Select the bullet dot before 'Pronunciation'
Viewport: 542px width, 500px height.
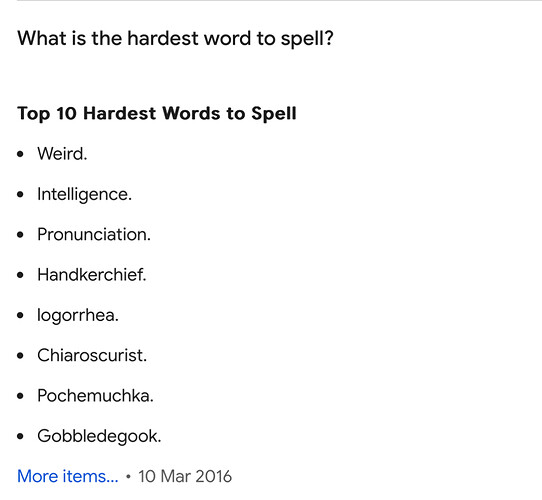coord(20,235)
